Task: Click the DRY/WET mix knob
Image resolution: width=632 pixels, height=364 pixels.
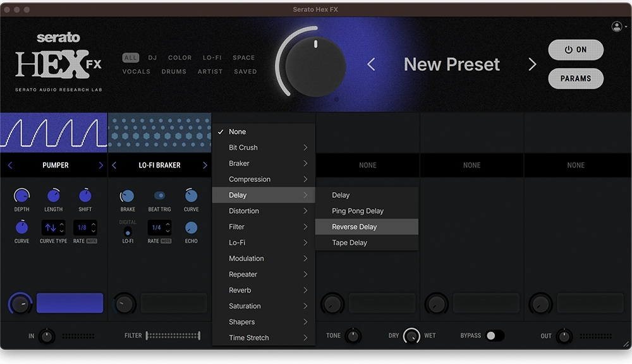Action: (x=411, y=336)
